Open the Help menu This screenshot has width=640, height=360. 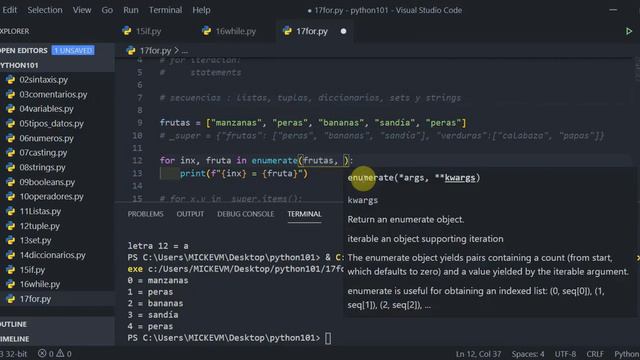(201, 10)
